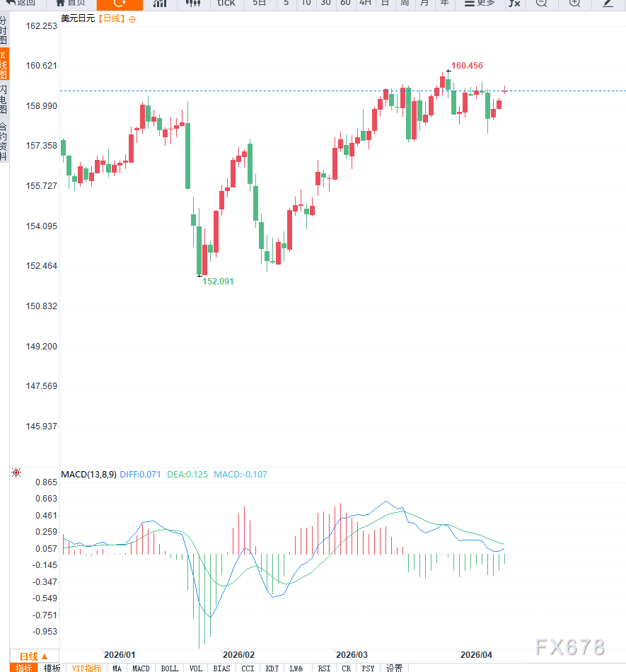Select the candlestick chart style icon
This screenshot has height=672, width=626.
(x=193, y=4)
